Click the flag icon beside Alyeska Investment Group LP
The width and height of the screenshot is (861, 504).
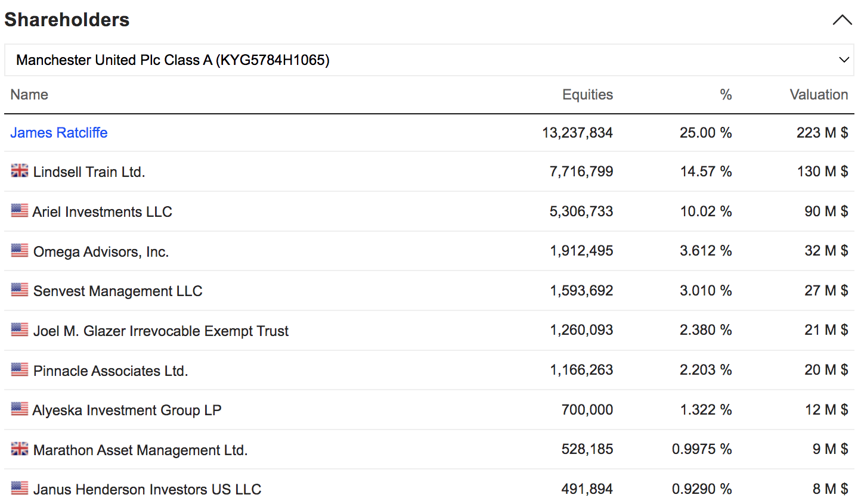pos(20,409)
